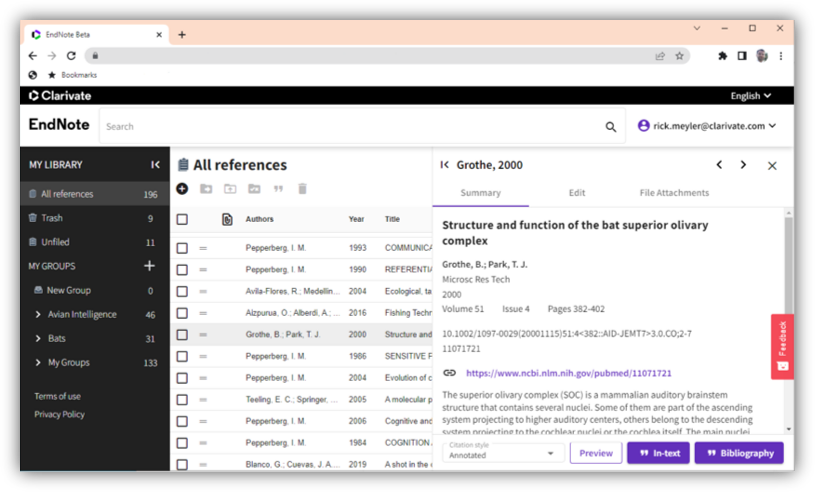Switch to the Edit tab

pos(576,193)
